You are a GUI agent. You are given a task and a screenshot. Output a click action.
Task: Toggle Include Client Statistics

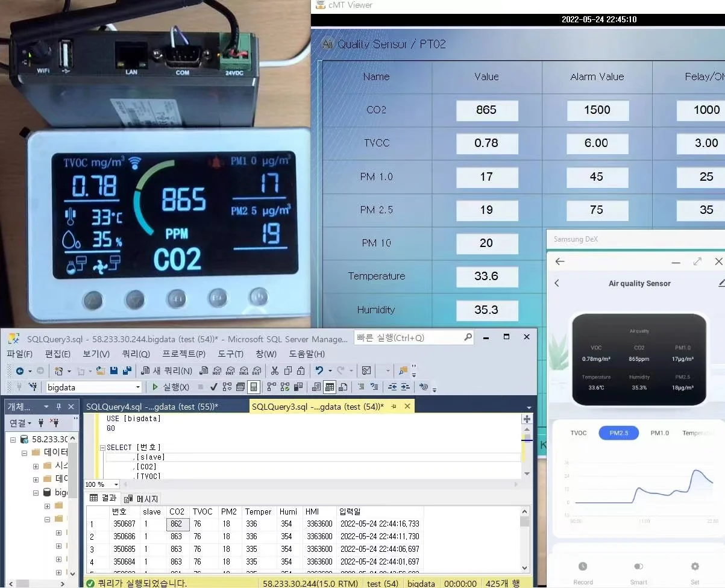298,387
